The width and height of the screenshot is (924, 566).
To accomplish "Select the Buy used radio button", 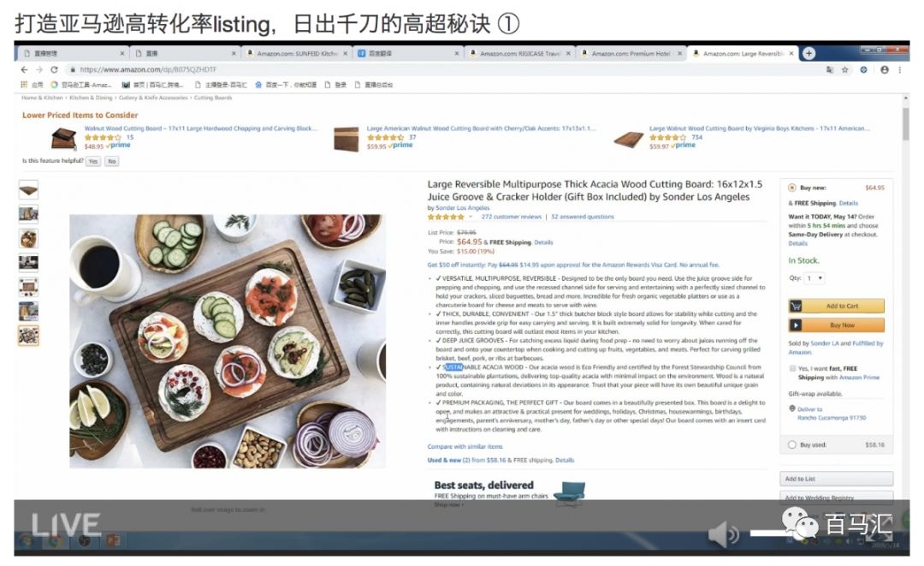I will coord(792,445).
